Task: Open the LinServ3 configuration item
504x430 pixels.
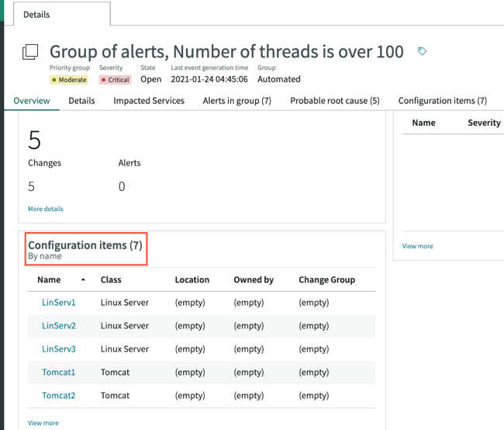Action: 58,349
